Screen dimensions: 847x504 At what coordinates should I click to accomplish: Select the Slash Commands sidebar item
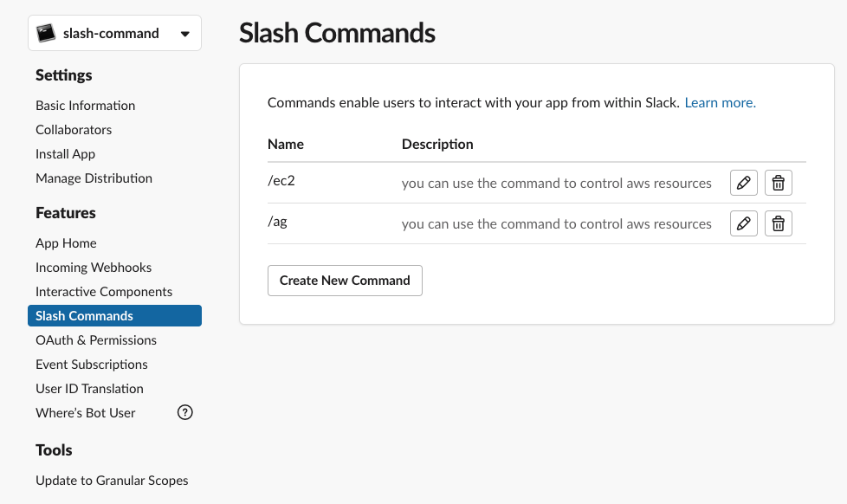point(114,315)
